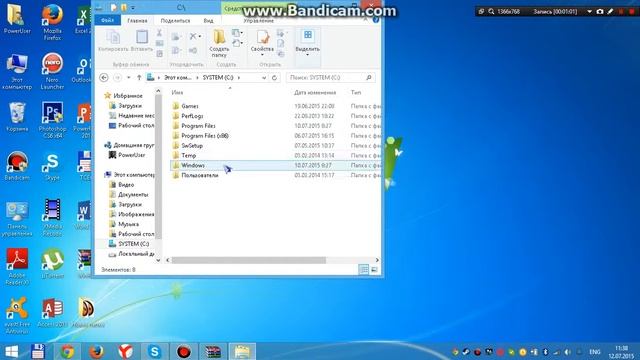Open uTorrent desktop shortcut
640x360 pixels.
click(x=52, y=264)
